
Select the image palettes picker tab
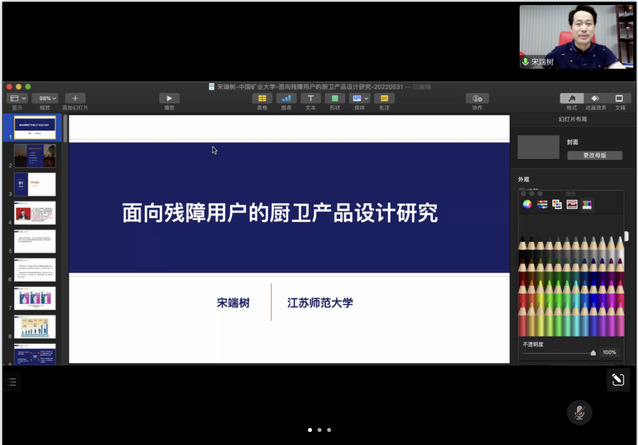(572, 204)
